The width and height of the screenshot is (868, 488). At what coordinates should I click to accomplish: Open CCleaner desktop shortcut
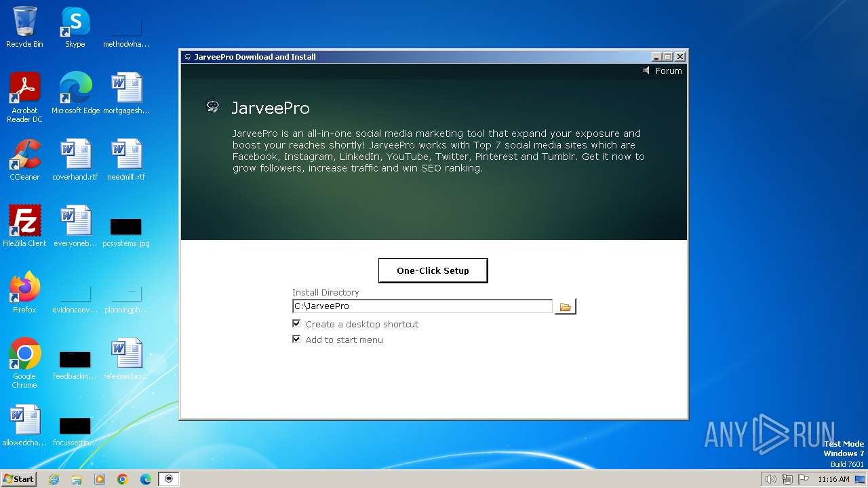[x=24, y=160]
